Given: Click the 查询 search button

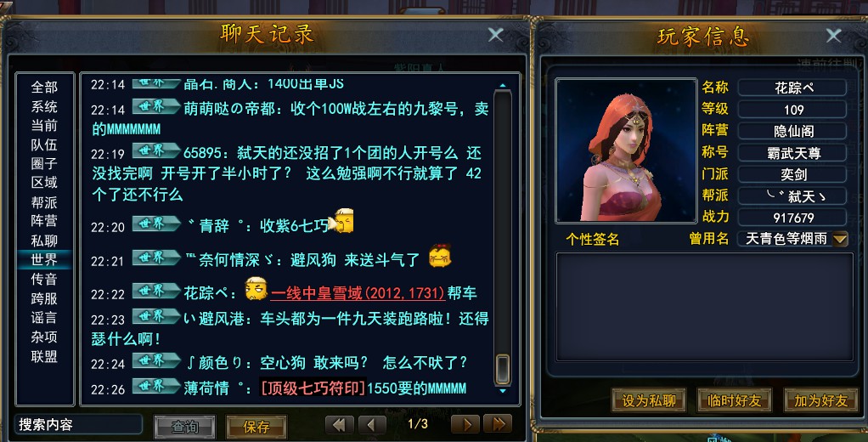Looking at the screenshot, I should pos(185,427).
